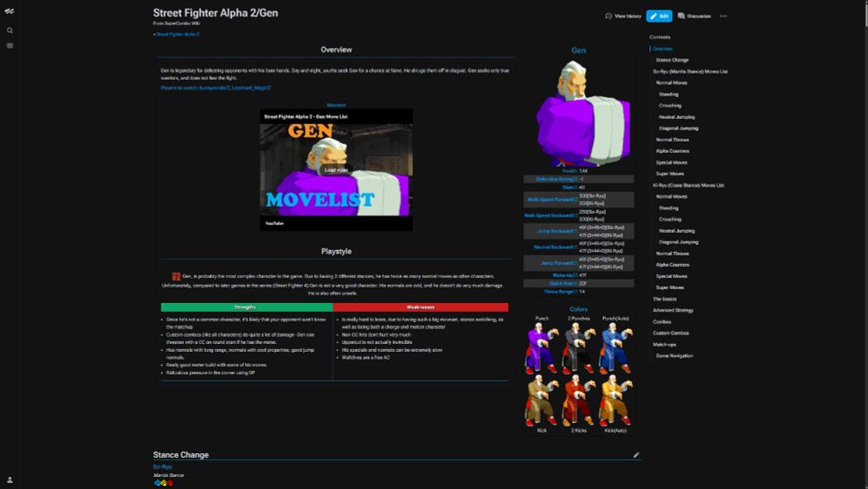Click the Stance Change section heading
Screen dimensions: 868x489
click(181, 454)
